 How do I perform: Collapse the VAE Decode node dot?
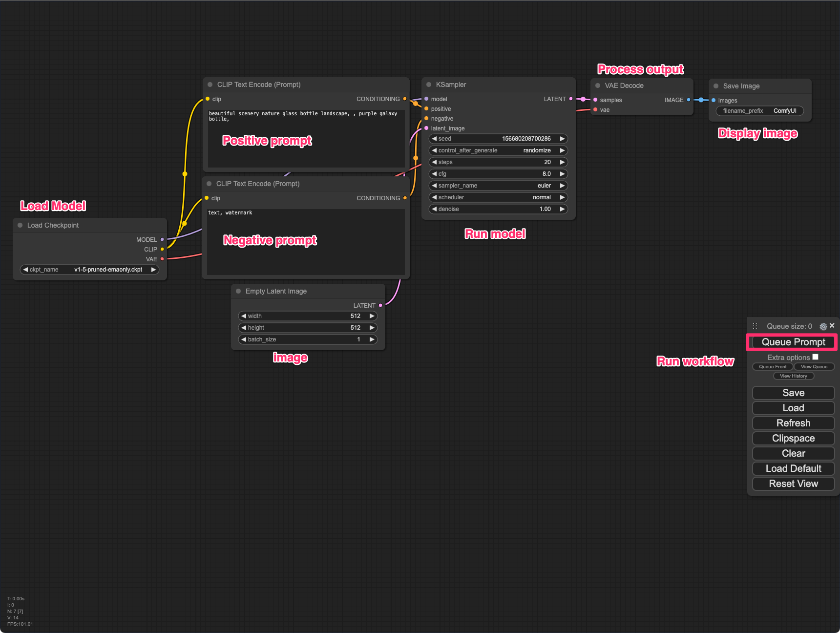[598, 85]
